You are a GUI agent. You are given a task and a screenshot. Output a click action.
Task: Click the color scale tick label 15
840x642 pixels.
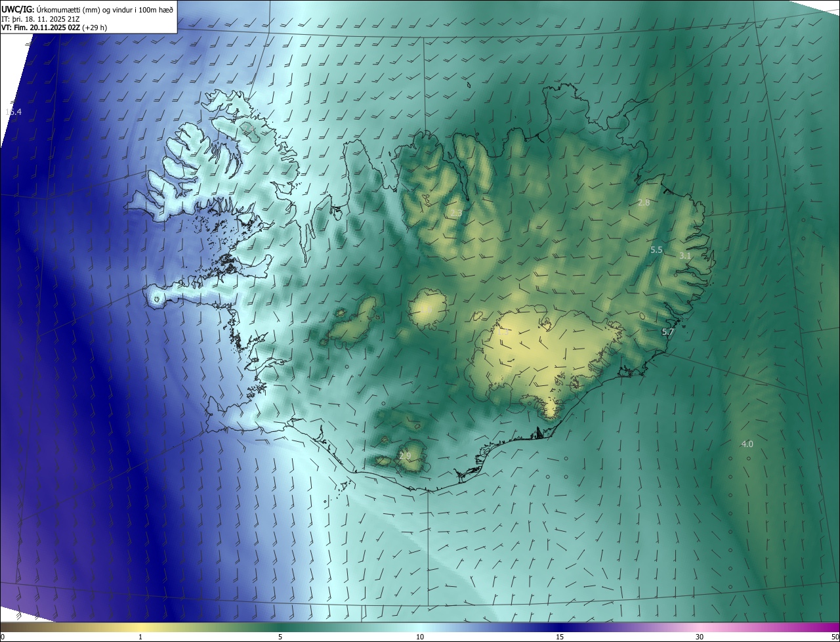click(560, 637)
